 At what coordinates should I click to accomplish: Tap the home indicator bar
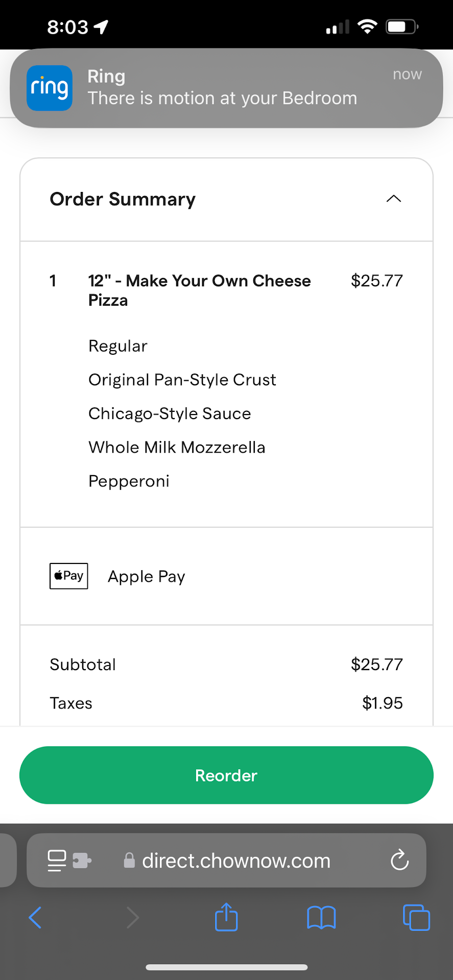click(226, 967)
